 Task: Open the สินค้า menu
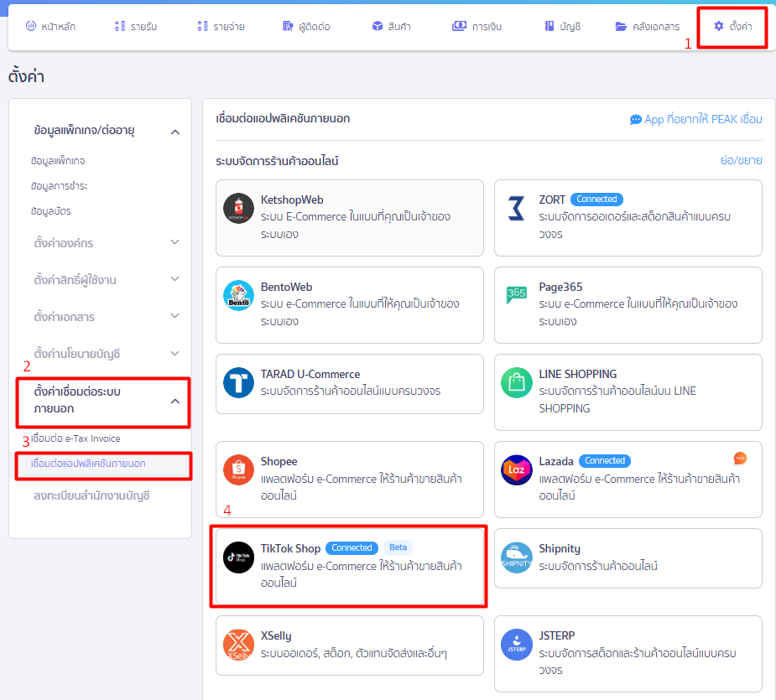392,26
